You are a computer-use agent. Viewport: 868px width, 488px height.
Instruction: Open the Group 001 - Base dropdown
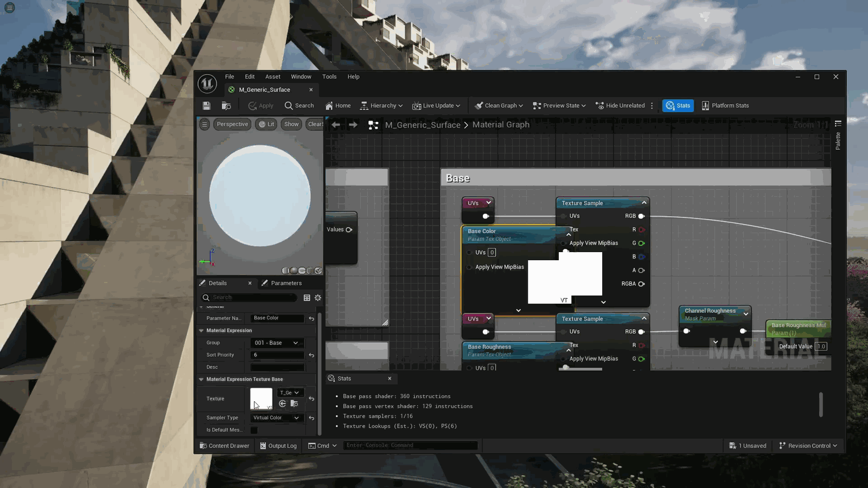277,343
